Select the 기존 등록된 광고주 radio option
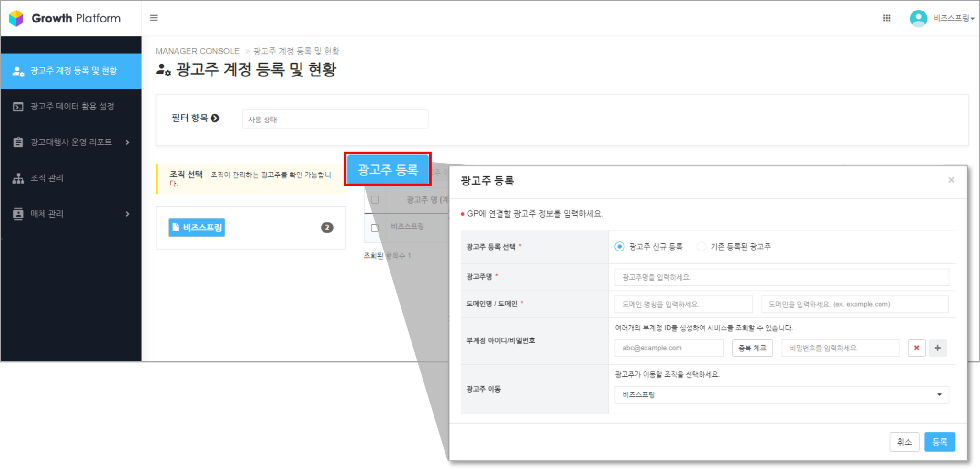Screen dimensions: 980x469 pyautogui.click(x=701, y=247)
